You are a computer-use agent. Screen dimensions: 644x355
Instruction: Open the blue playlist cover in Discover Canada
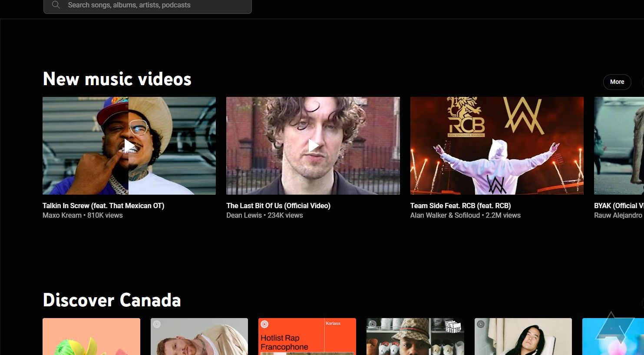pos(613,336)
